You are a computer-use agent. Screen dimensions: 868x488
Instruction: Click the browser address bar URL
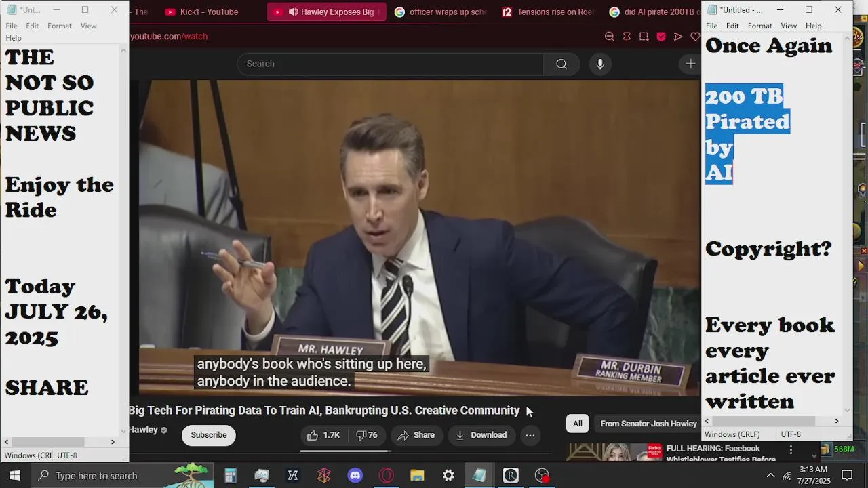[x=169, y=37]
